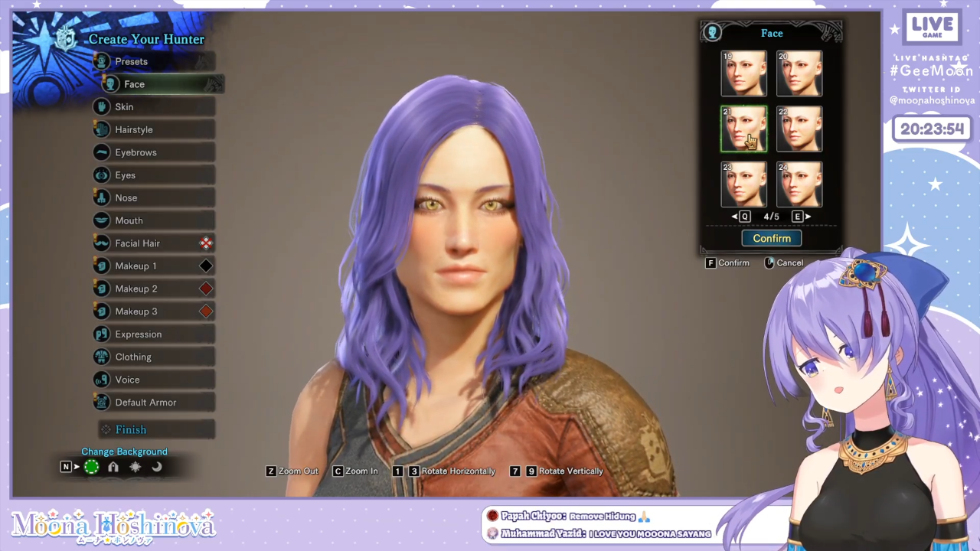Click the Z key Zoom Out hint
This screenshot has width=980, height=551.
(292, 471)
